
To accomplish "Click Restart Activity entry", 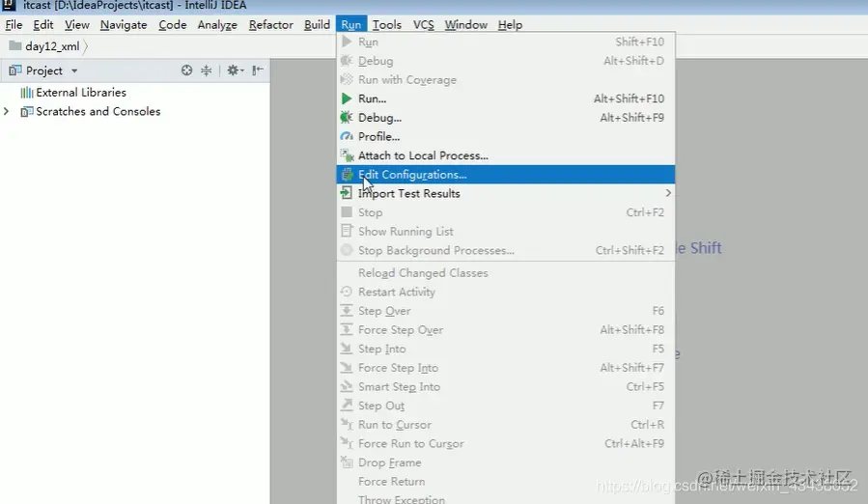I will coord(505,292).
